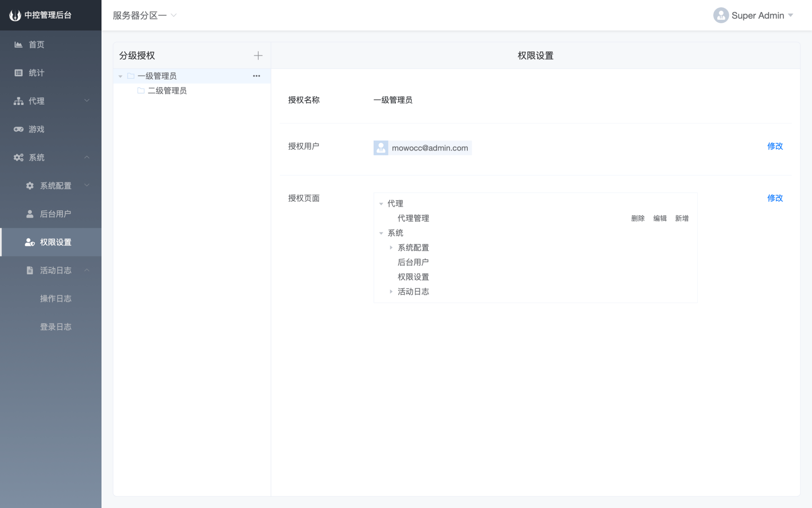Viewport: 812px width, 508px height.
Task: Click the 权限设置 user-shield icon
Action: 30,242
